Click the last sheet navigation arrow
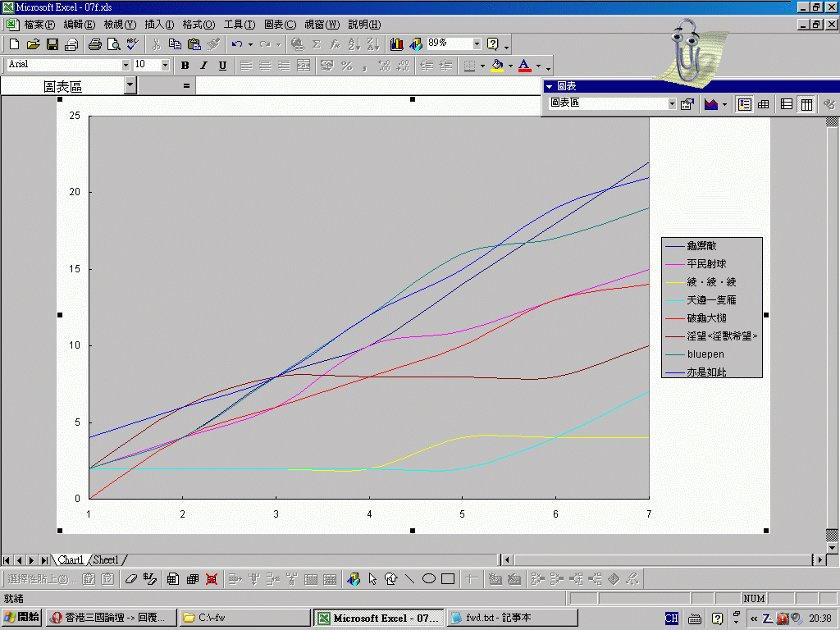 [x=44, y=560]
